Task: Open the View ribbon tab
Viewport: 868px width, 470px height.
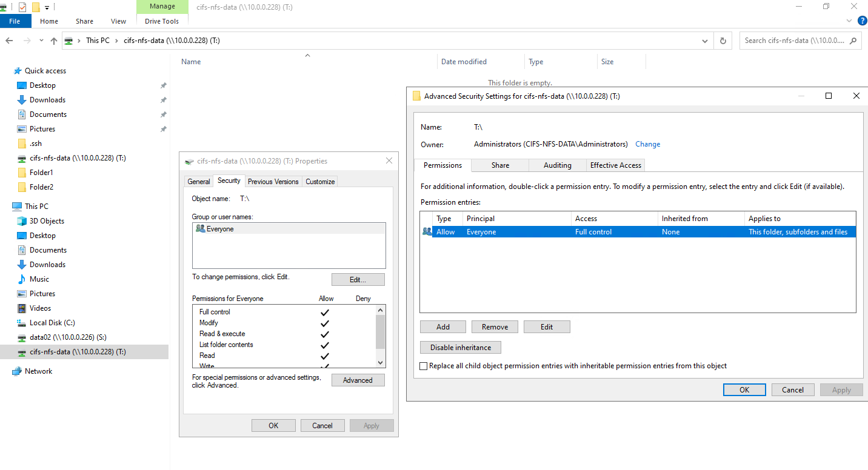Action: [x=118, y=21]
